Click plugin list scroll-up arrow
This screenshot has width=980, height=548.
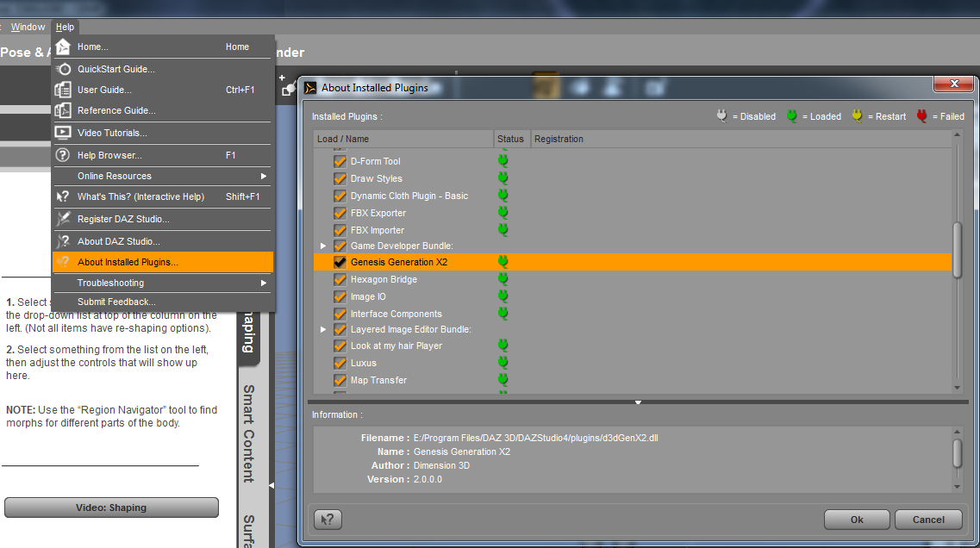tap(957, 135)
